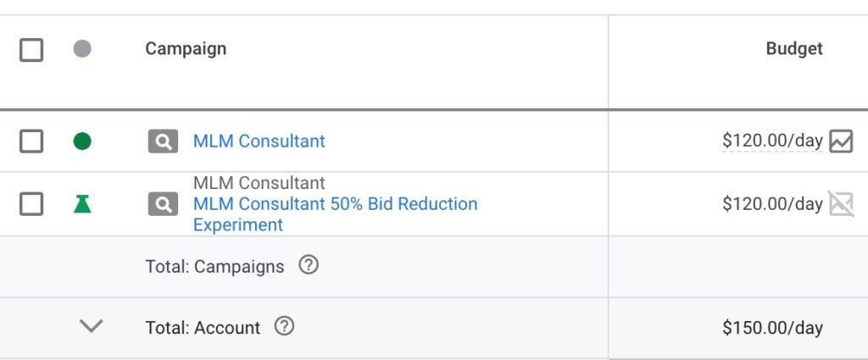Sort by the Budget column header

point(794,48)
